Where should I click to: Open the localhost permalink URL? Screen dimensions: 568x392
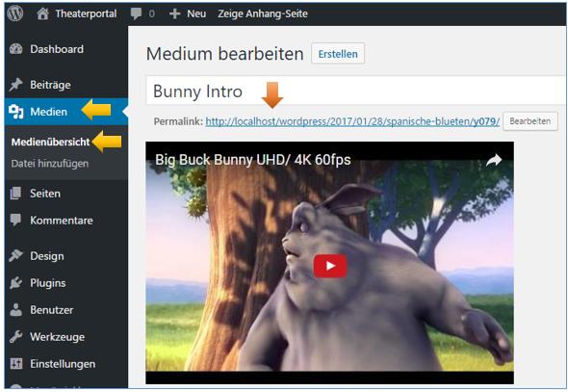[352, 121]
